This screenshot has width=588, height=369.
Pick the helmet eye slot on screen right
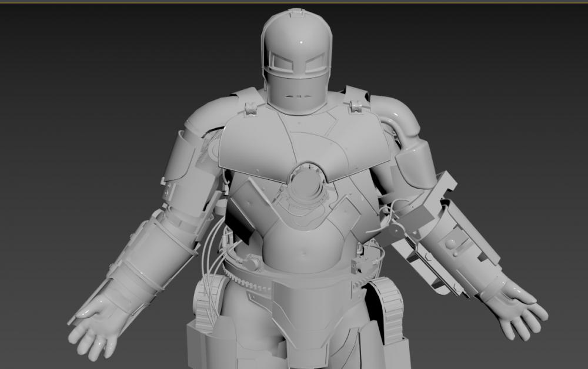[x=315, y=60]
